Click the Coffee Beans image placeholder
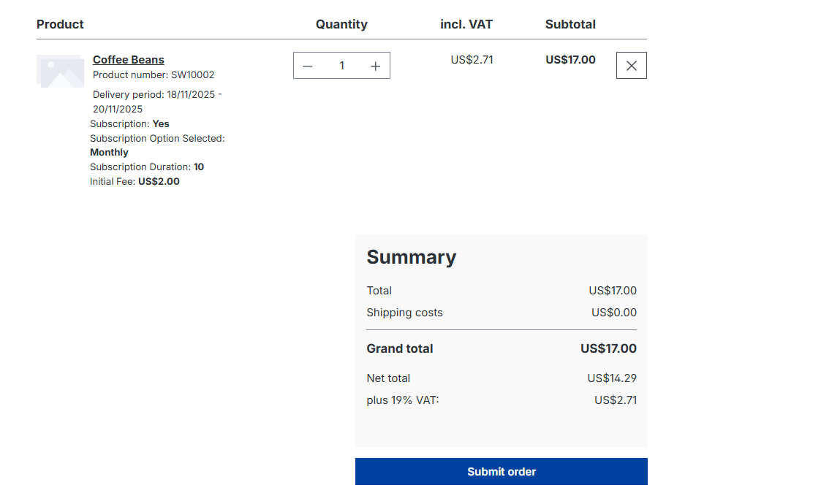 [60, 71]
